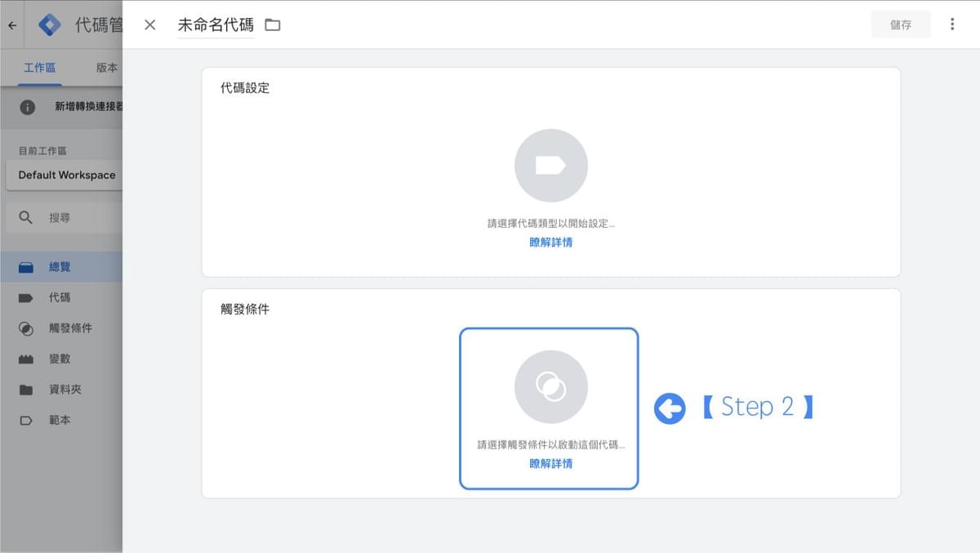This screenshot has height=553, width=980.
Task: Click the back arrow in Tag Manager header
Action: pyautogui.click(x=12, y=25)
